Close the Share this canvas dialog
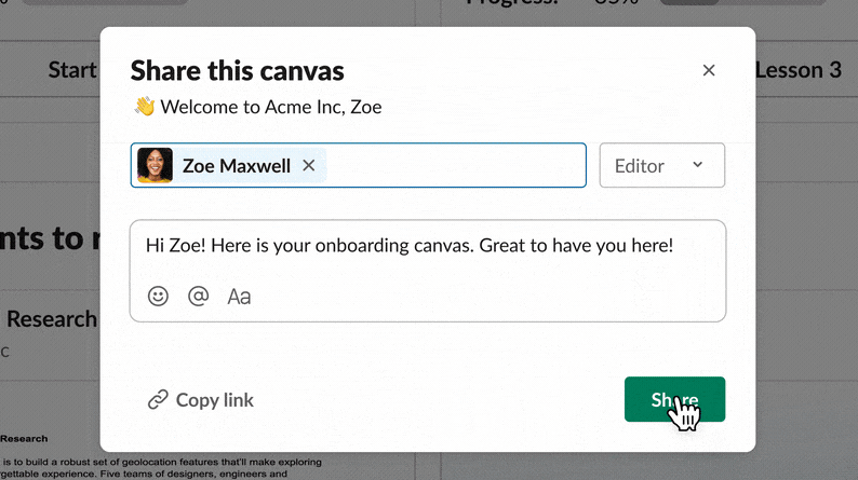The image size is (858, 480). coord(709,70)
